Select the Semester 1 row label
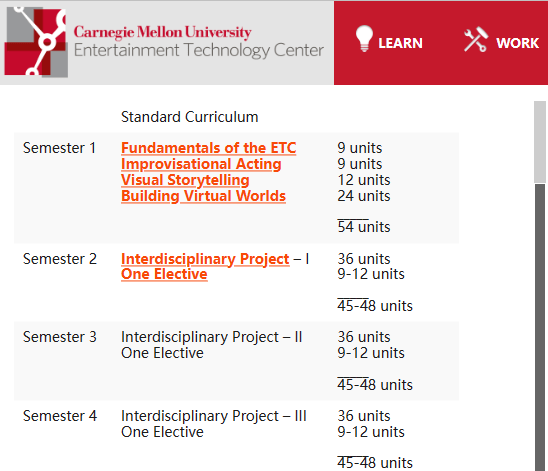The height and width of the screenshot is (471, 548). tap(59, 148)
